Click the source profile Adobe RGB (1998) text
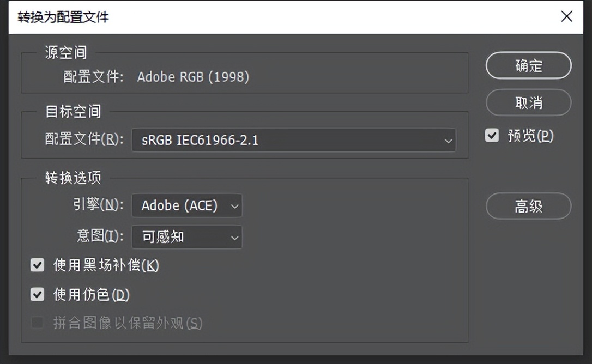This screenshot has height=364, width=592. [x=193, y=77]
